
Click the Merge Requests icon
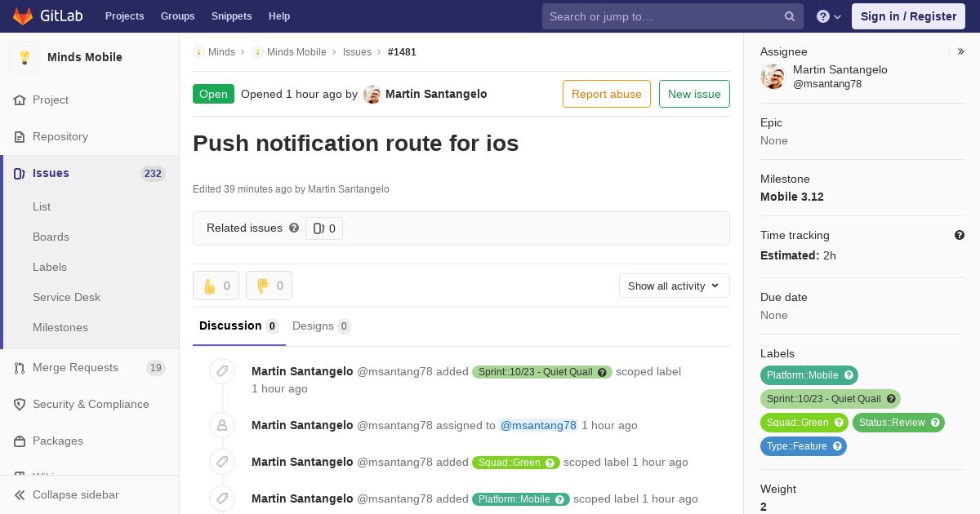tap(20, 367)
